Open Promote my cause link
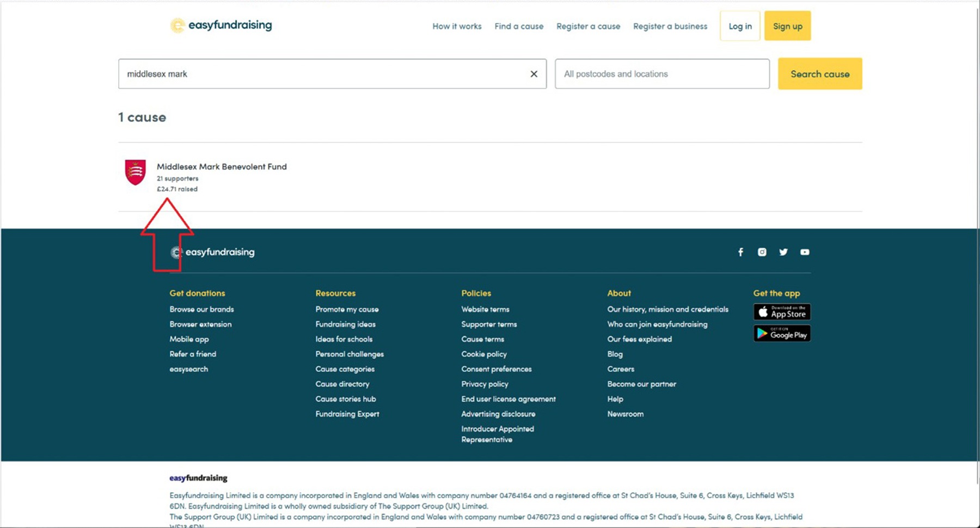 coord(347,309)
